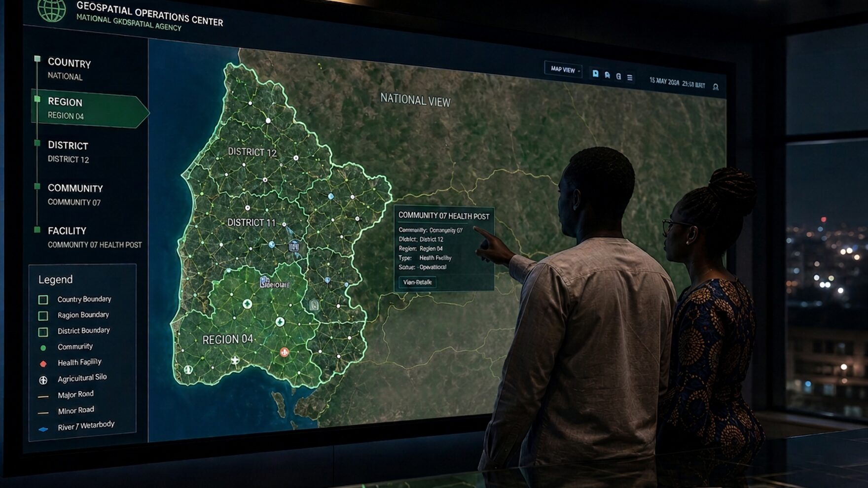Click the DISTRICT 12 map label
The image size is (868, 488).
[x=252, y=152]
